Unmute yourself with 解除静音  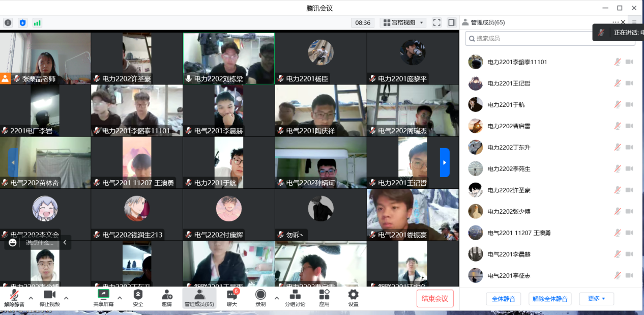tap(14, 298)
